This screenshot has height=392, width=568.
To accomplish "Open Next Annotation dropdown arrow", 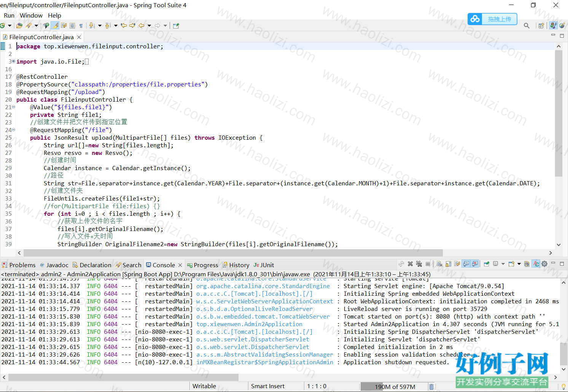I will click(x=100, y=25).
